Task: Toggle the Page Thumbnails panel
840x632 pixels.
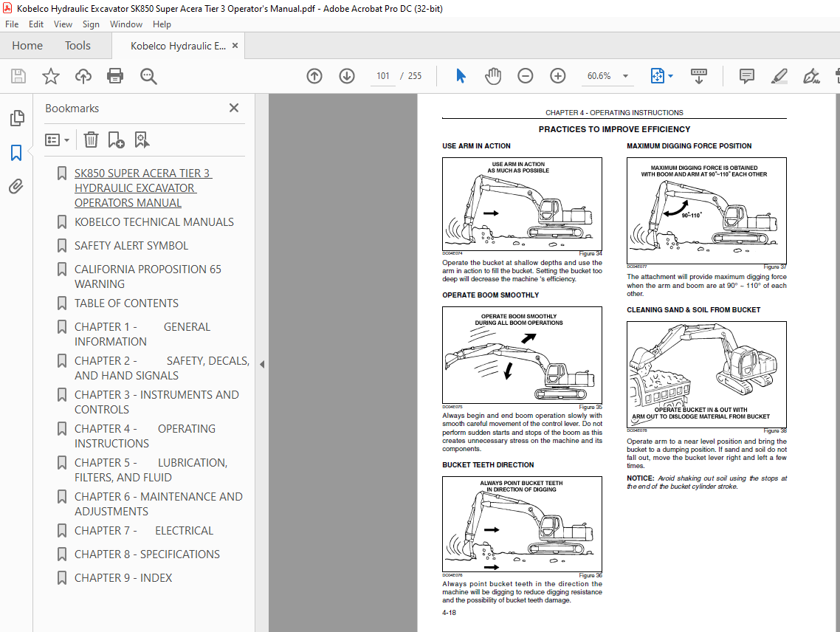Action: [16, 118]
